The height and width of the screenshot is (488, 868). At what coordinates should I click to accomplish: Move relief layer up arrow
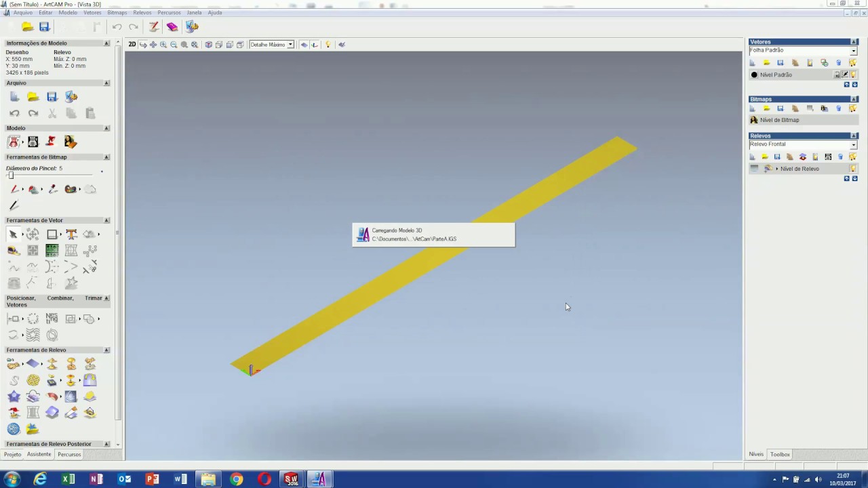pyautogui.click(x=846, y=178)
